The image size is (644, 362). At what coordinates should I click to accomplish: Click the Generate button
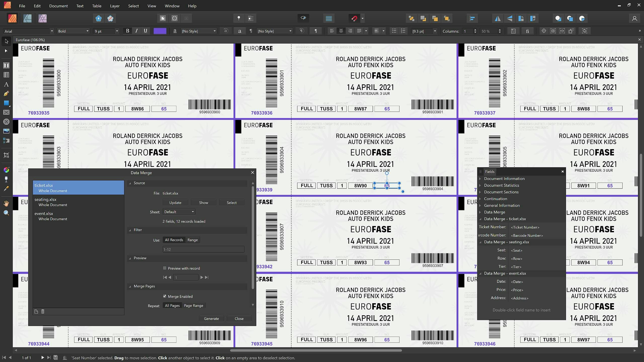tap(211, 319)
